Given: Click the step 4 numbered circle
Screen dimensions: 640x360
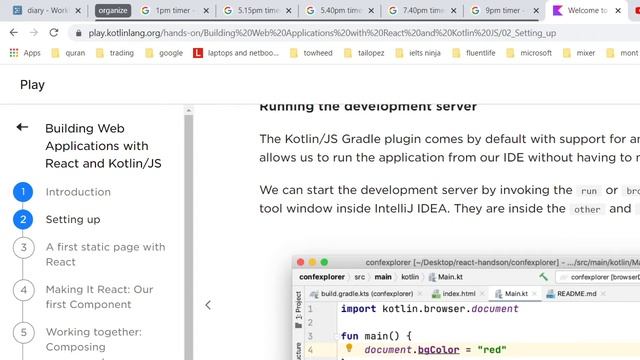Looking at the screenshot, I should click(23, 290).
